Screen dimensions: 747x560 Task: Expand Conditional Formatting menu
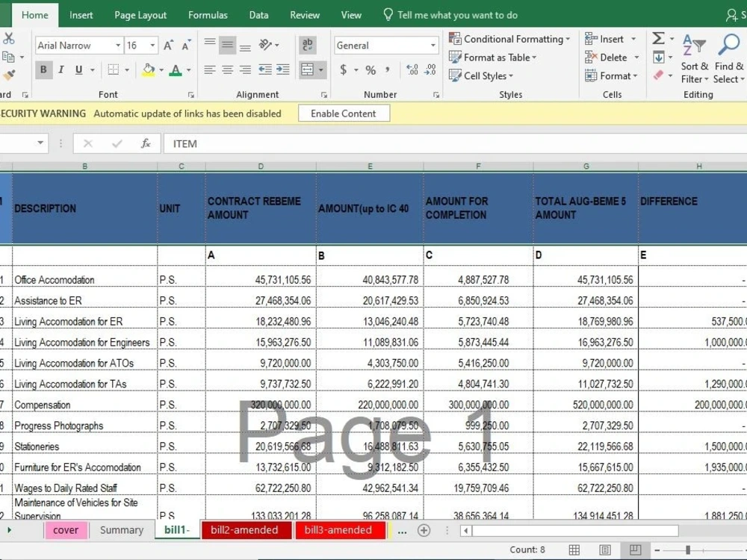pyautogui.click(x=509, y=39)
